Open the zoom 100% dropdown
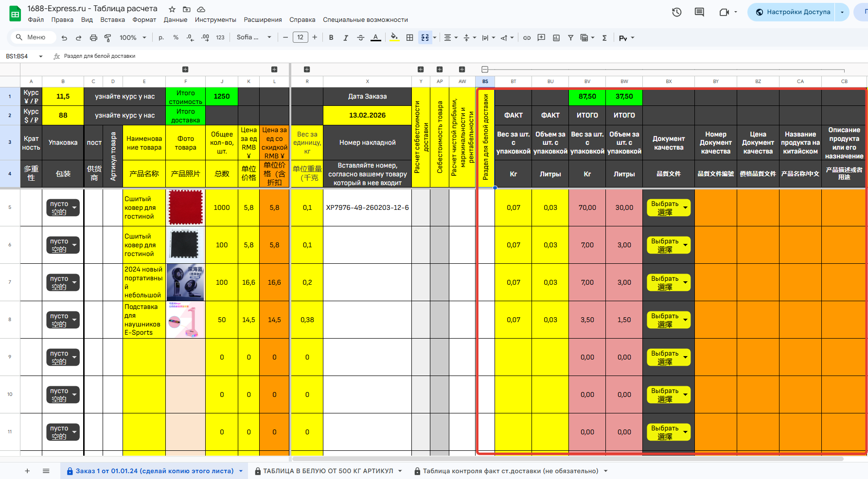The image size is (868, 479). point(133,38)
